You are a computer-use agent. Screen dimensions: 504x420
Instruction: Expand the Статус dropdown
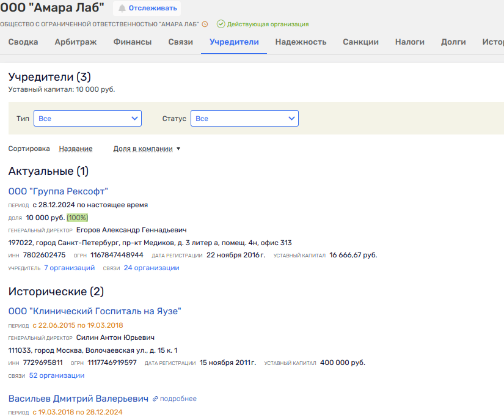point(244,119)
